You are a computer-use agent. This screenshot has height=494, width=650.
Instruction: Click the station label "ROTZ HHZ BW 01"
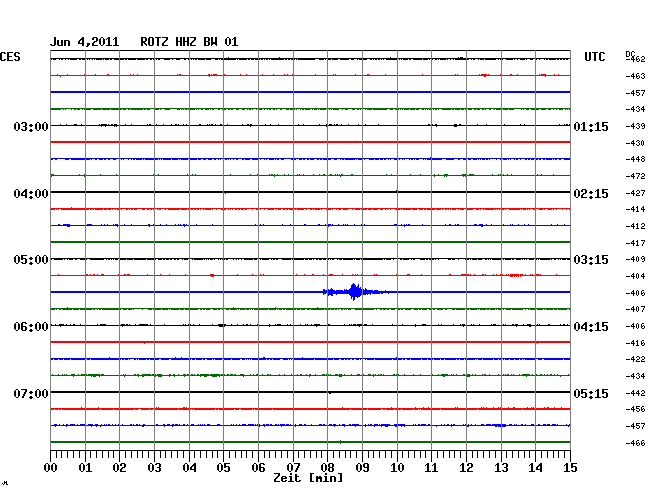(x=189, y=42)
